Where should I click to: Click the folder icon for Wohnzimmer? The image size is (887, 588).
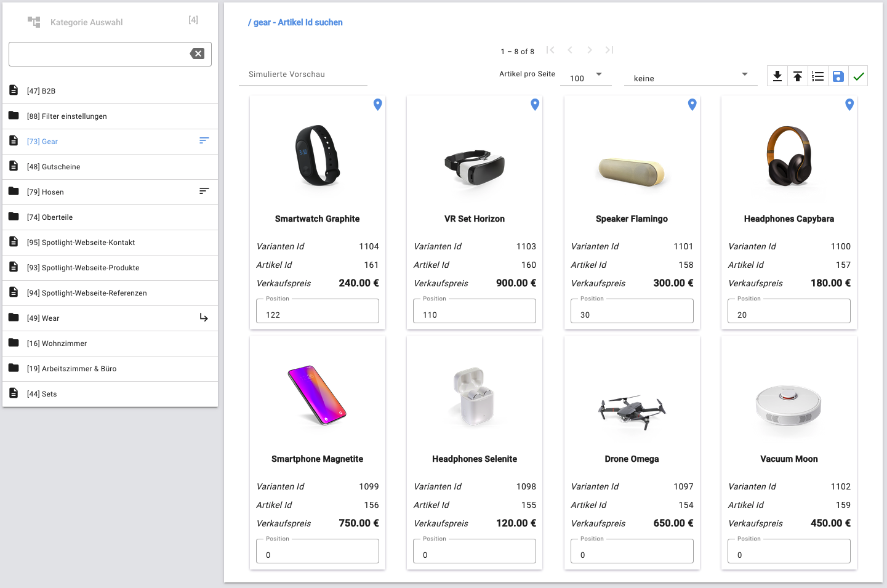click(14, 343)
